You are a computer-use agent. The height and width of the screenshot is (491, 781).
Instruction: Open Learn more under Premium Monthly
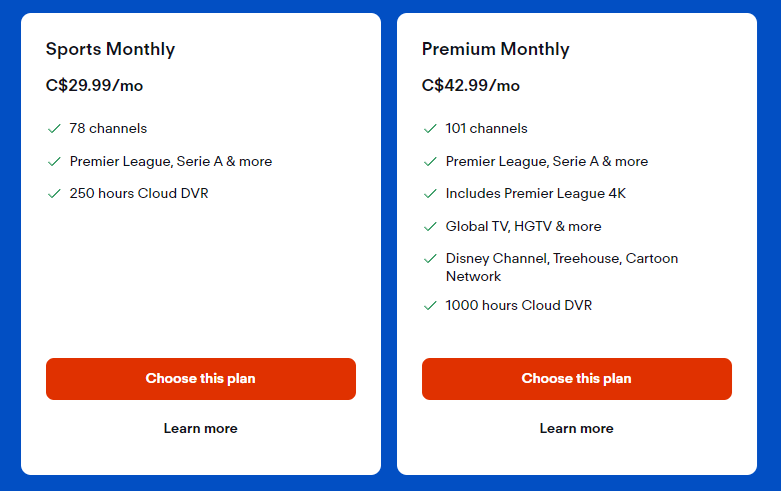pyautogui.click(x=577, y=428)
